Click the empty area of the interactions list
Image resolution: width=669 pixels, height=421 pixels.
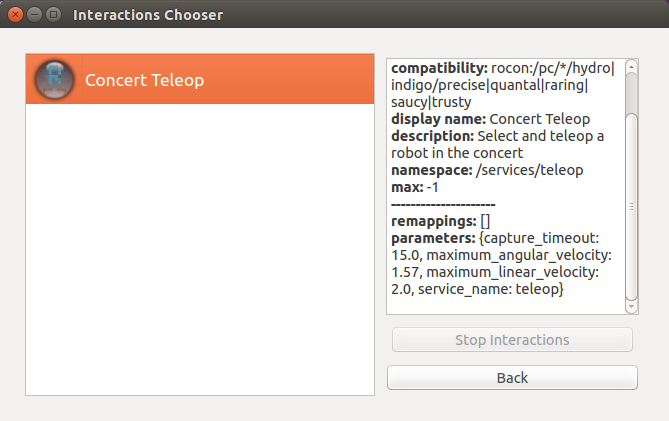click(199, 250)
